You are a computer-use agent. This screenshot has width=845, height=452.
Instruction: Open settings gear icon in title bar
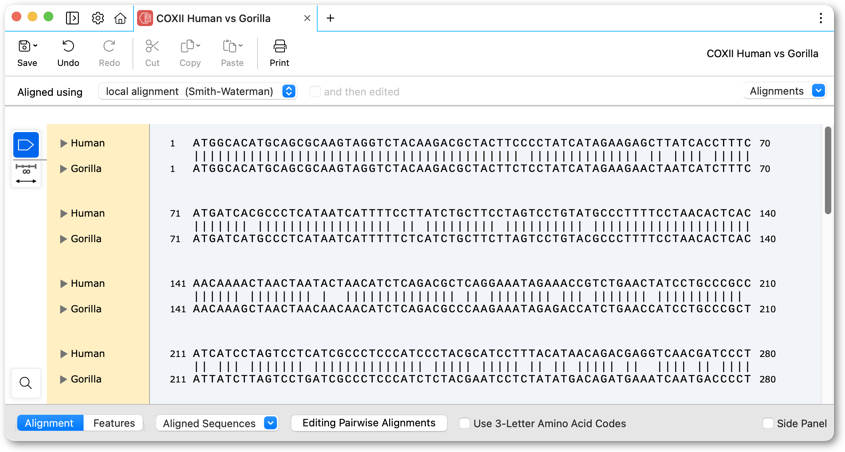pos(98,18)
